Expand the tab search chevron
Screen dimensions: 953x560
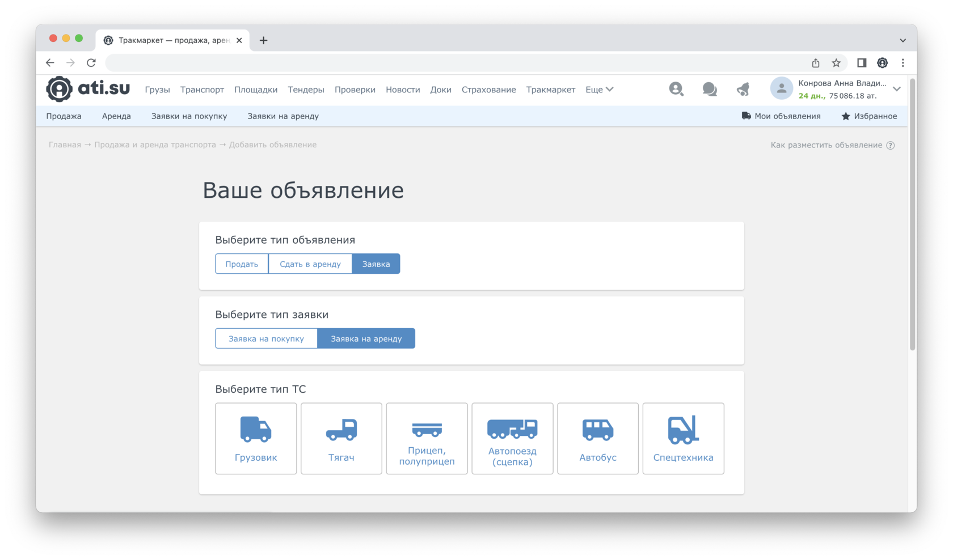tap(903, 40)
